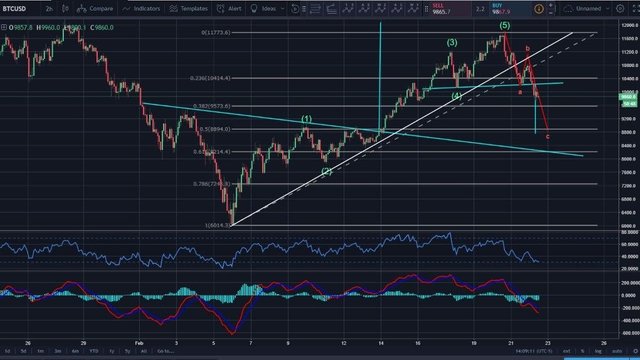Viewport: 640px width, 360px height.
Task: Create a new Alert
Action: pos(229,9)
